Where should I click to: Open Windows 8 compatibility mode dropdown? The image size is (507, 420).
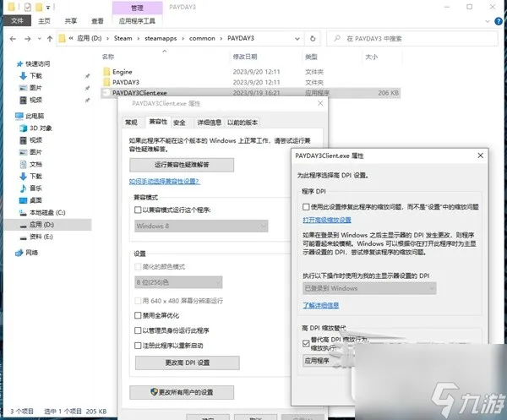(201, 226)
